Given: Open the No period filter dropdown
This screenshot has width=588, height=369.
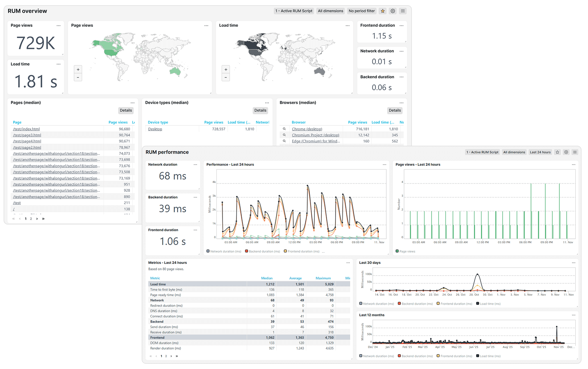Looking at the screenshot, I should click(361, 11).
